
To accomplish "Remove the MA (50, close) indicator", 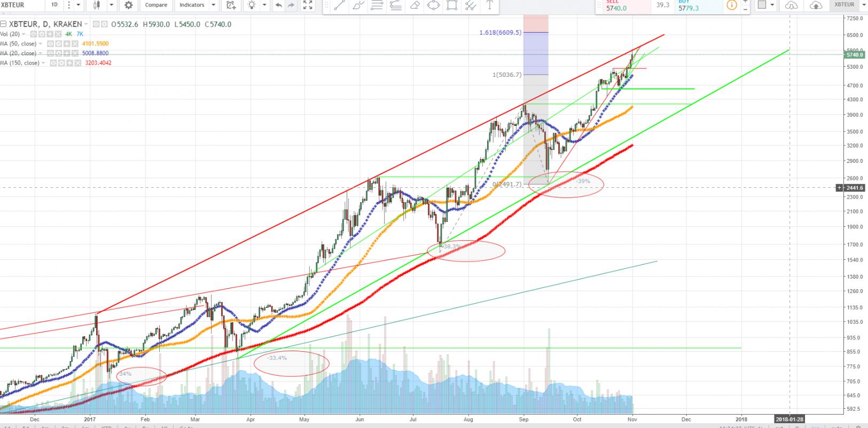I will [75, 43].
